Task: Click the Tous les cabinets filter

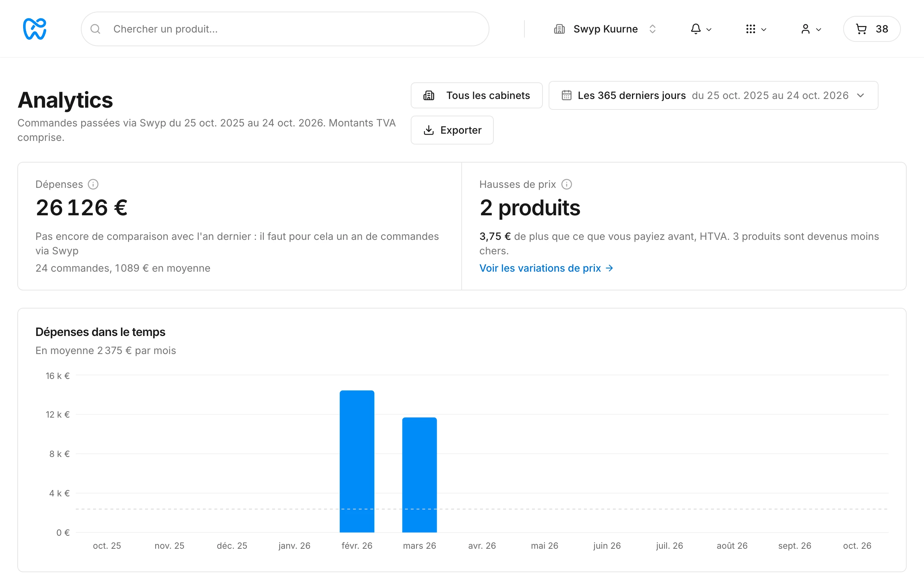Action: (476, 95)
